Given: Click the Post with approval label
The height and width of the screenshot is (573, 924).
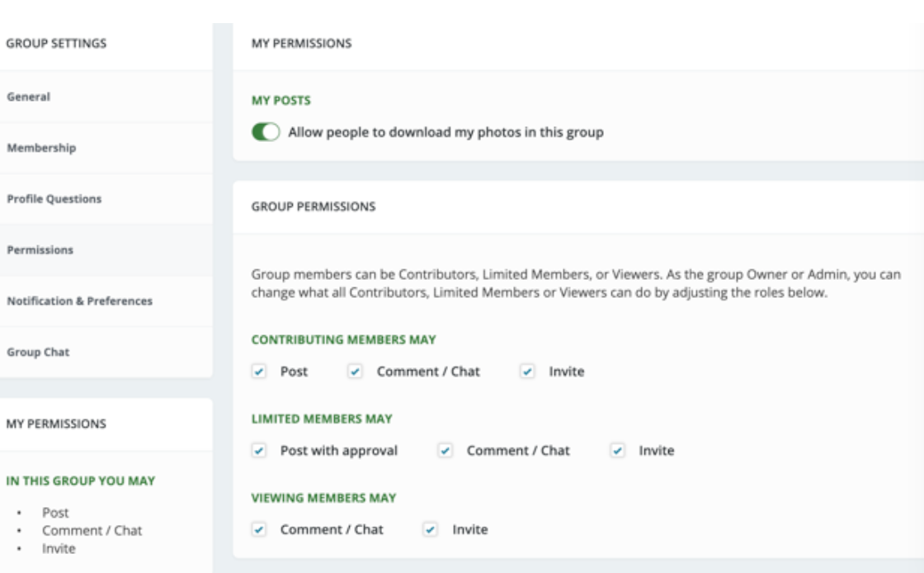Looking at the screenshot, I should tap(339, 450).
